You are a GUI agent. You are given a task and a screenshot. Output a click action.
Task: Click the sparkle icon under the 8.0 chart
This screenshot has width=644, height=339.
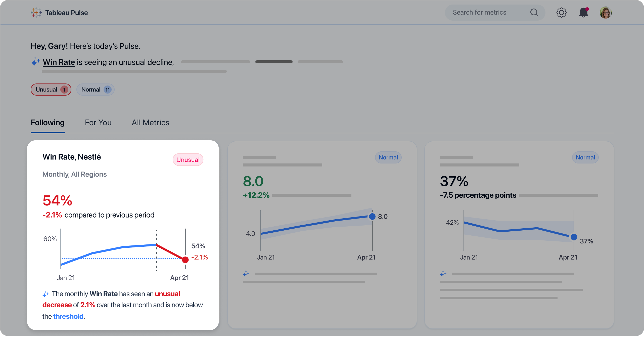point(246,274)
